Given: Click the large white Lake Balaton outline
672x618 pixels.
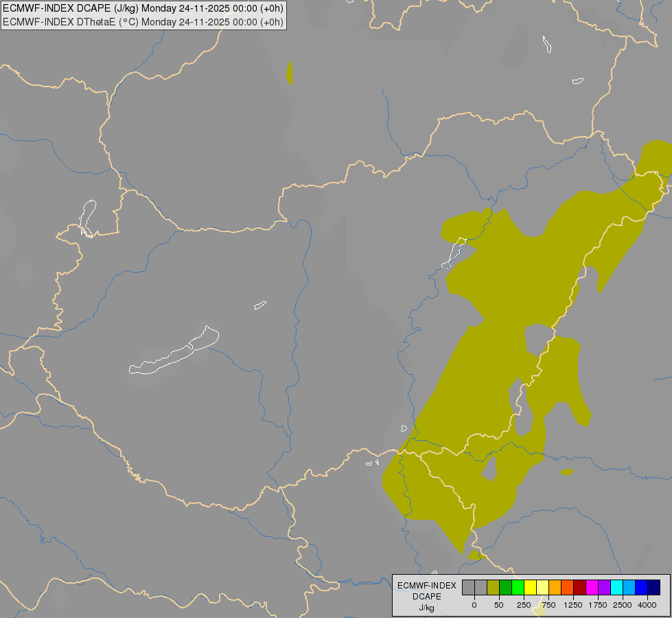Looking at the screenshot, I should [174, 350].
